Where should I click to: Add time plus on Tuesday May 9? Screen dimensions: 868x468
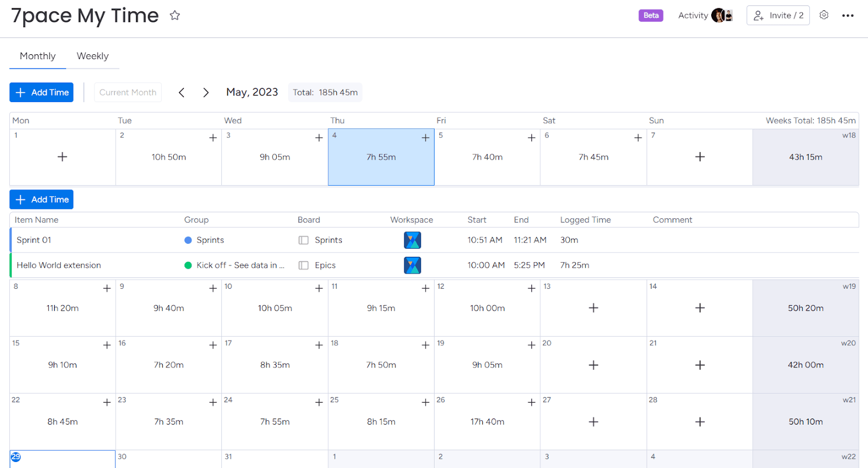tap(213, 288)
